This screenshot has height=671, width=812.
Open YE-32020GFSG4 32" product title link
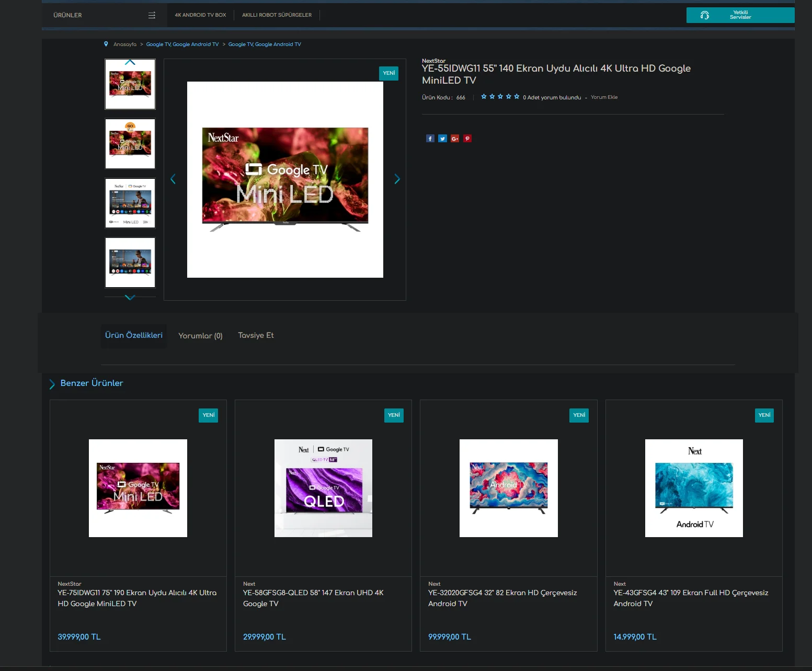pyautogui.click(x=502, y=598)
